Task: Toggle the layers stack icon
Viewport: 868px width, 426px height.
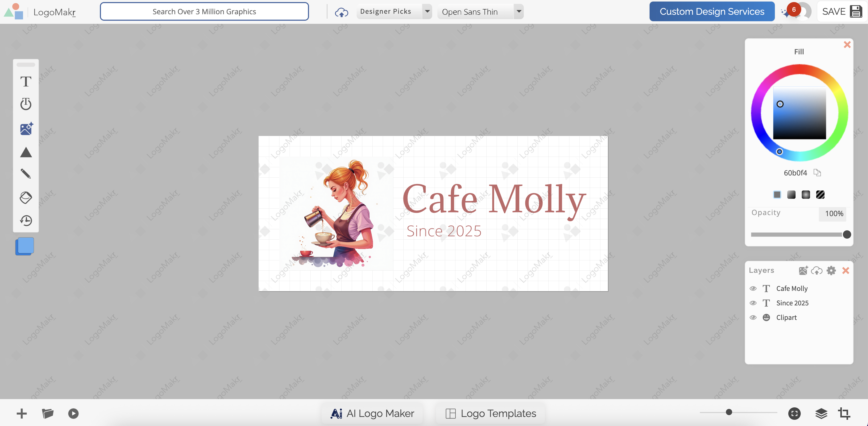Action: 821,413
